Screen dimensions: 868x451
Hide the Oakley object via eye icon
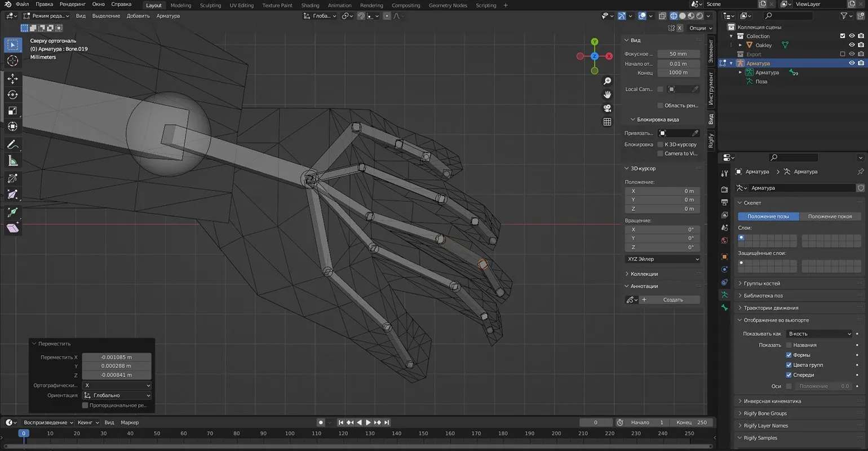click(x=852, y=45)
